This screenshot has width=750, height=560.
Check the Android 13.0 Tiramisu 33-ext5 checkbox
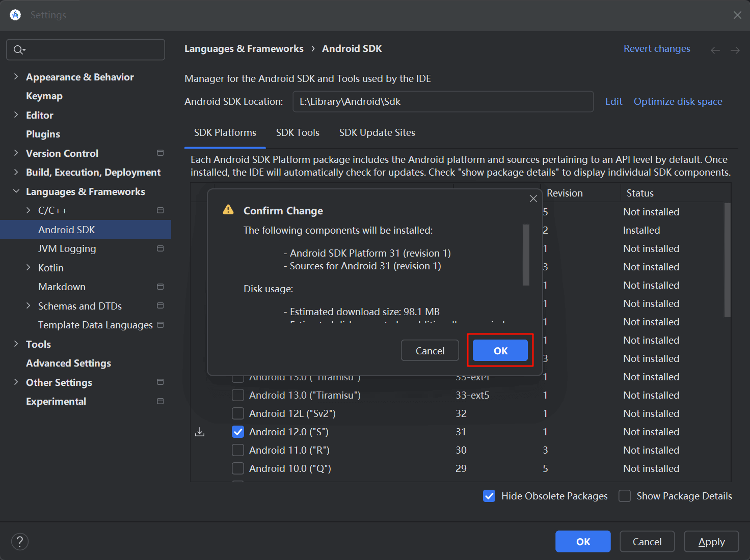point(238,395)
